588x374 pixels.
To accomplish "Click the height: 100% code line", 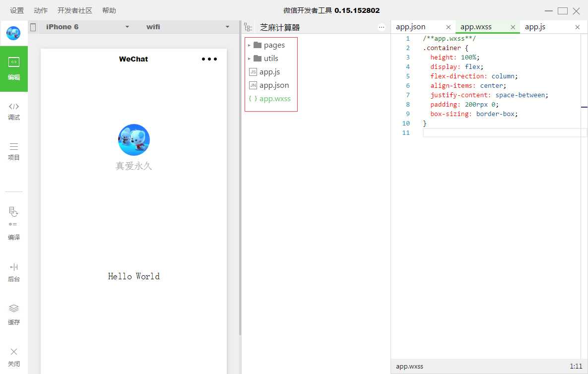I will (455, 58).
